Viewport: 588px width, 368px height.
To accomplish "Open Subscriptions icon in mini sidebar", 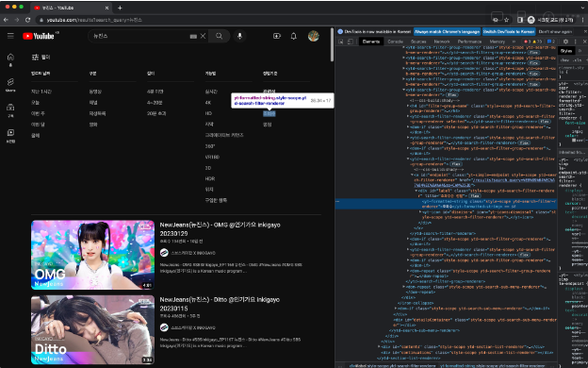I will [x=10, y=110].
